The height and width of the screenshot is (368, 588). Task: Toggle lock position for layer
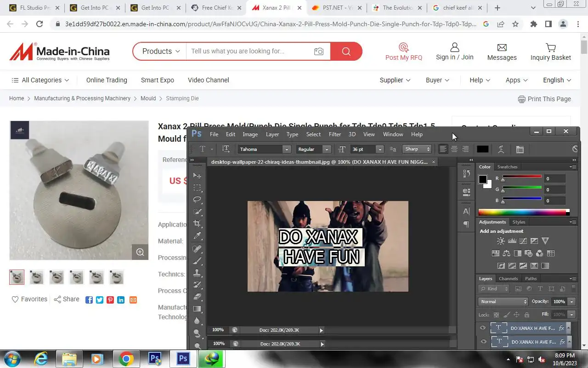coord(516,315)
